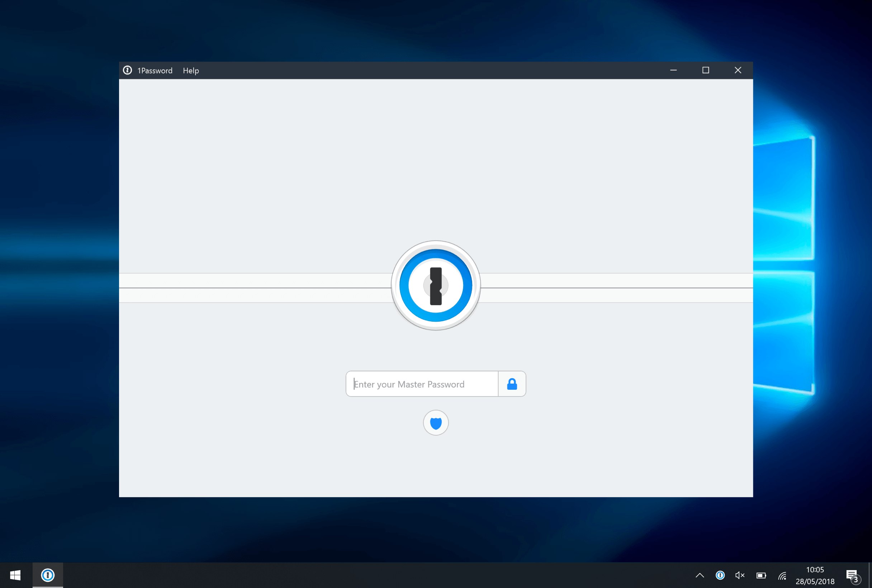Show hidden system tray icons
872x588 pixels.
click(x=700, y=575)
